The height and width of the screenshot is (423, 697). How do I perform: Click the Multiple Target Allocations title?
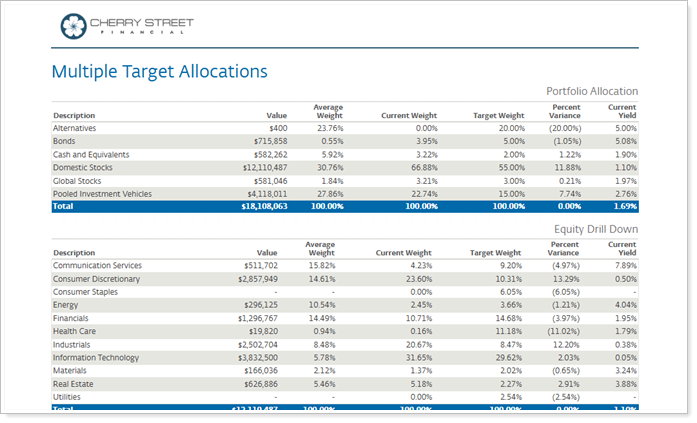159,71
